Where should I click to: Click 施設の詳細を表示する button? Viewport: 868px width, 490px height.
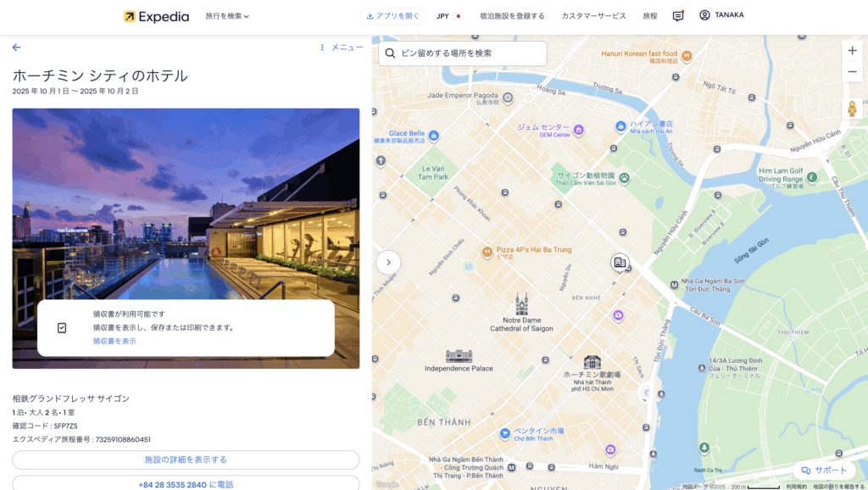pyautogui.click(x=186, y=459)
